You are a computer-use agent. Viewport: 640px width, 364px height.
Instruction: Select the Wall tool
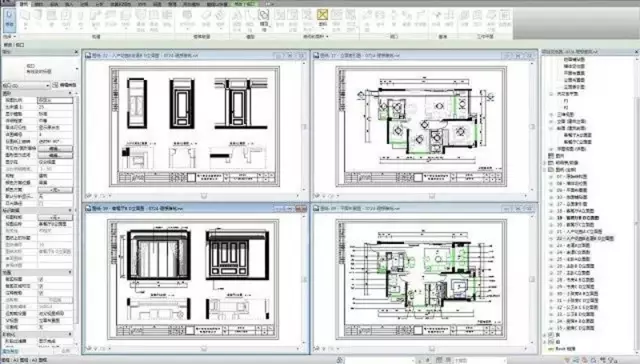coord(25,19)
